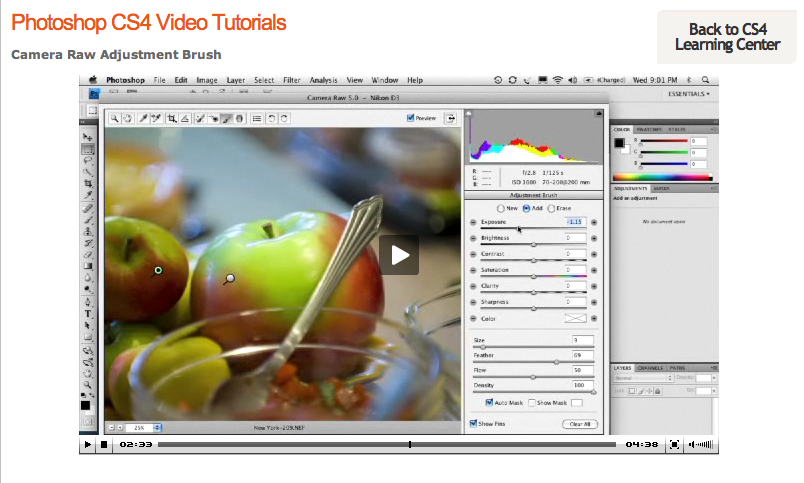Select the Adjustment Brush tool
The width and height of the screenshot is (804, 483).
pos(227,118)
